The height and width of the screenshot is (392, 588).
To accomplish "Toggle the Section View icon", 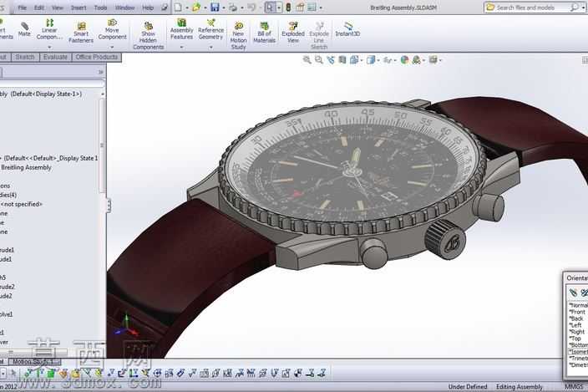I will click(342, 60).
